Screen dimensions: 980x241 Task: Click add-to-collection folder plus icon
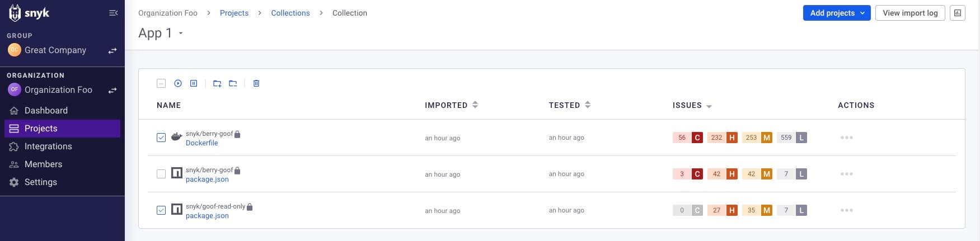coord(217,83)
